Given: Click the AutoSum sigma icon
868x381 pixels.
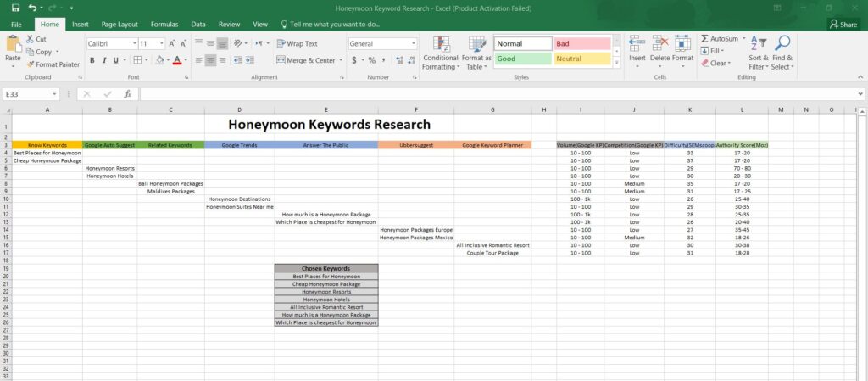Looking at the screenshot, I should tap(704, 39).
